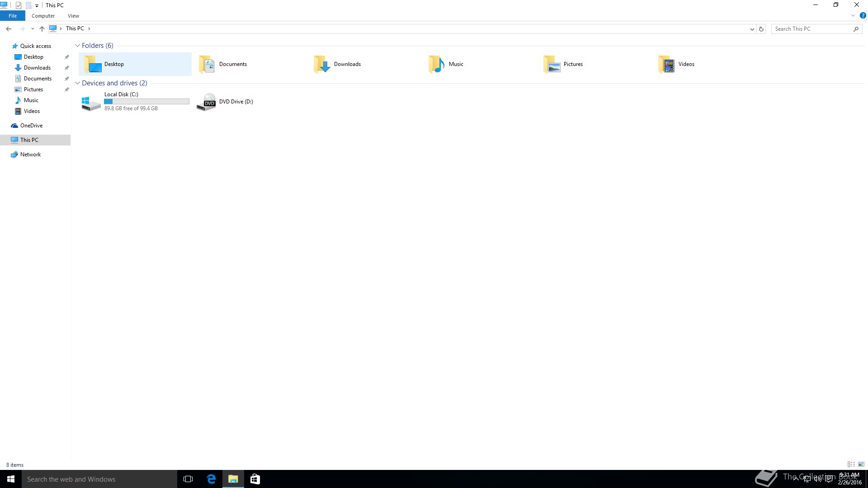Click the Search the web and Windows box
Screen dimensions: 868x488
pyautogui.click(x=99, y=479)
